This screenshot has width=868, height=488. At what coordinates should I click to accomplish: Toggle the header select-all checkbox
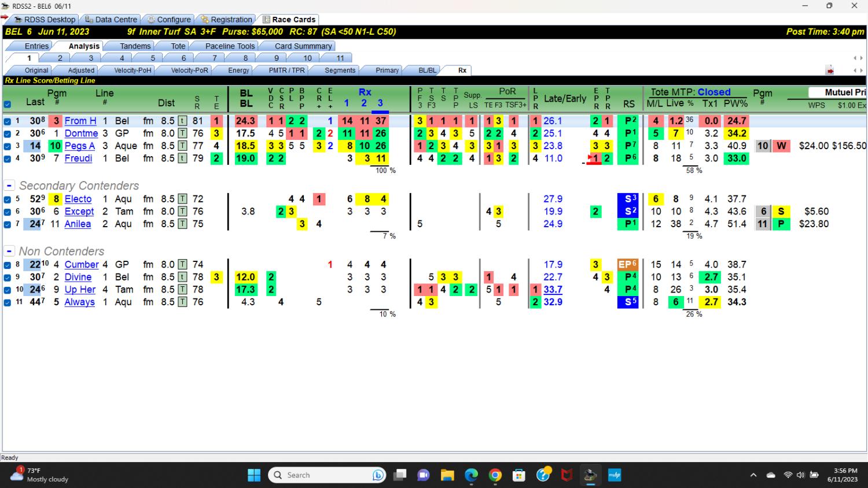(7, 105)
